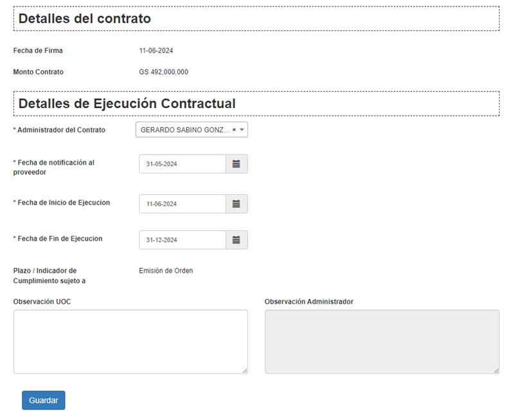This screenshot has height=420, width=513.
Task: Click inside the Observación UOC text area
Action: tap(130, 341)
